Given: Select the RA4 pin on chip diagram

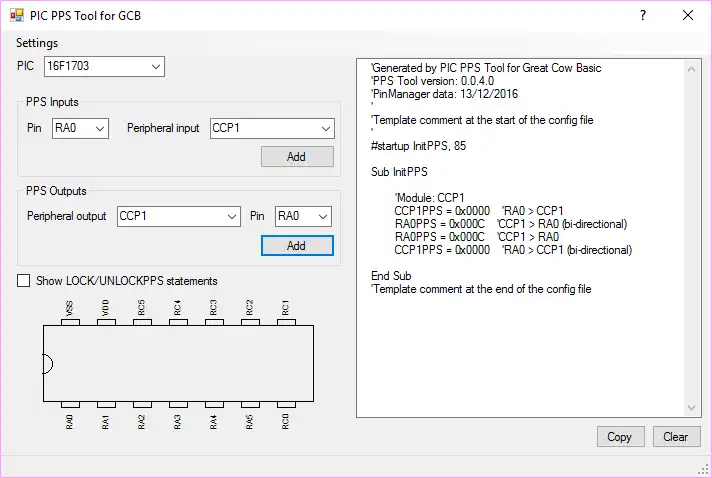Looking at the screenshot, I should coord(214,404).
